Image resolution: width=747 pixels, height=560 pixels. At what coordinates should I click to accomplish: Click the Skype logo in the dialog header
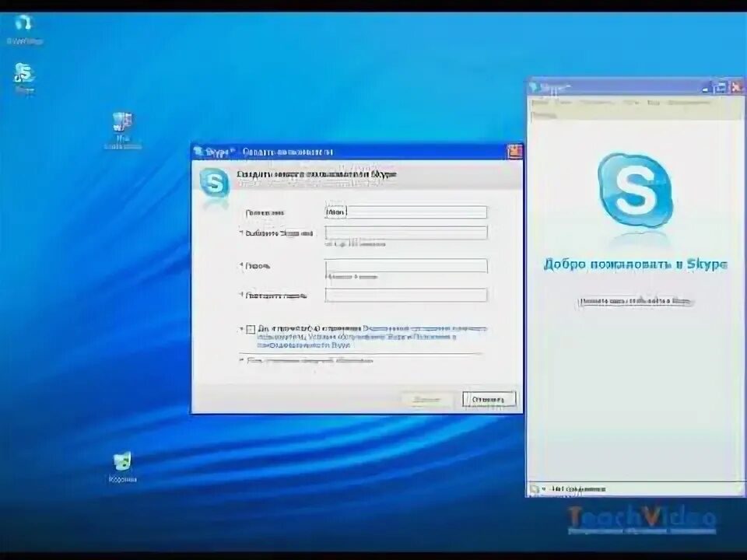(214, 183)
